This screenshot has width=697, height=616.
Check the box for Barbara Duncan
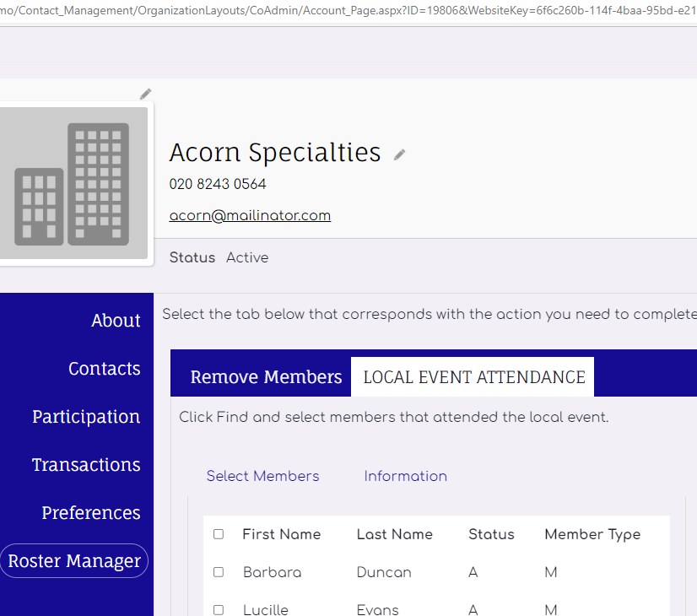tap(219, 572)
